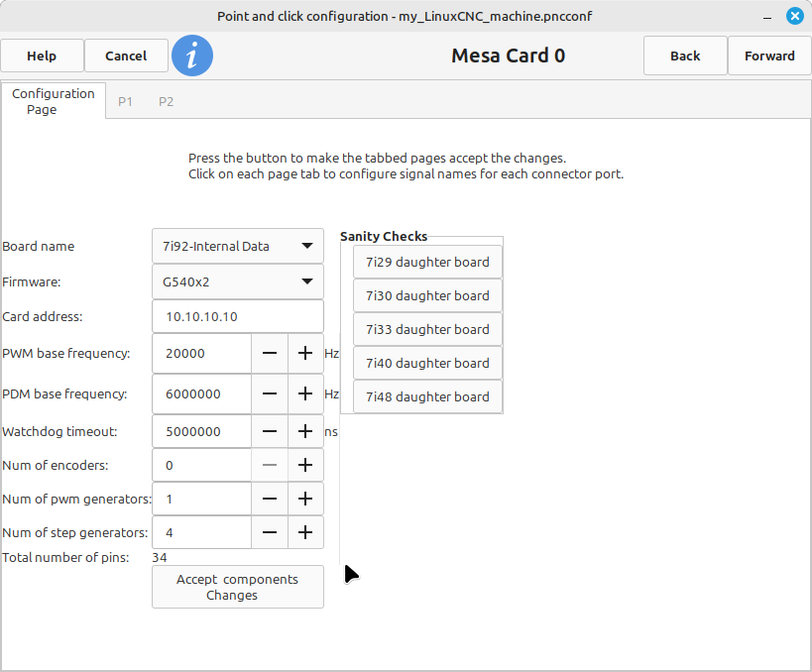Increase number of step generators
This screenshot has width=812, height=672.
point(305,532)
